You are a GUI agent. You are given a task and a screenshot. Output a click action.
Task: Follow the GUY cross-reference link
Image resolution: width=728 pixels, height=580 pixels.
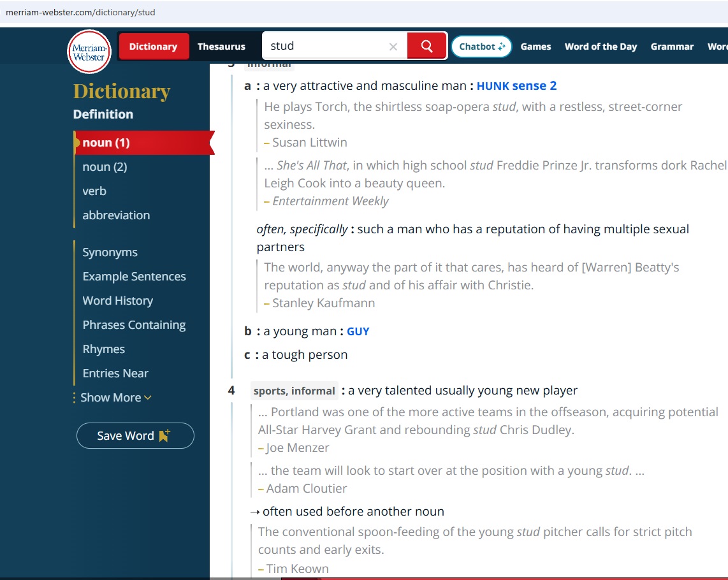[358, 331]
